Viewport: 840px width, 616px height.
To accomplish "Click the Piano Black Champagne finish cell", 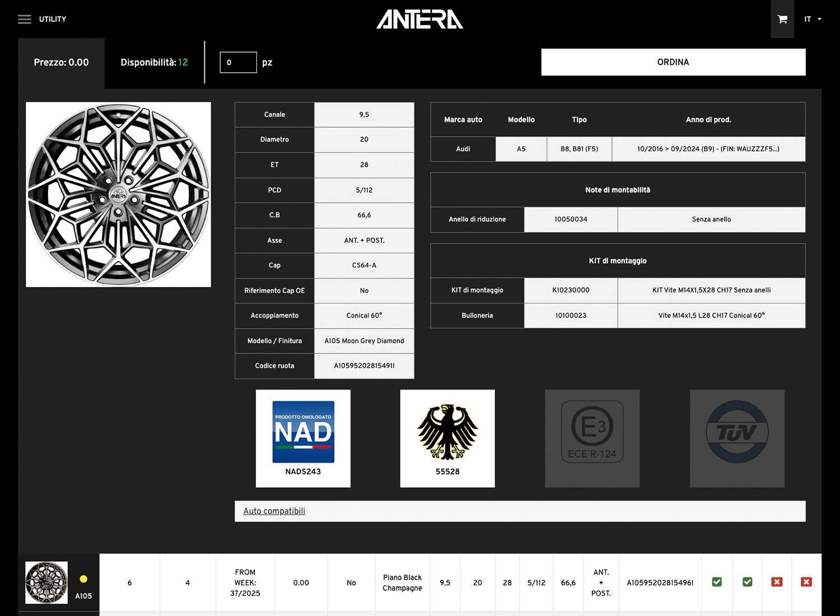I will (402, 582).
